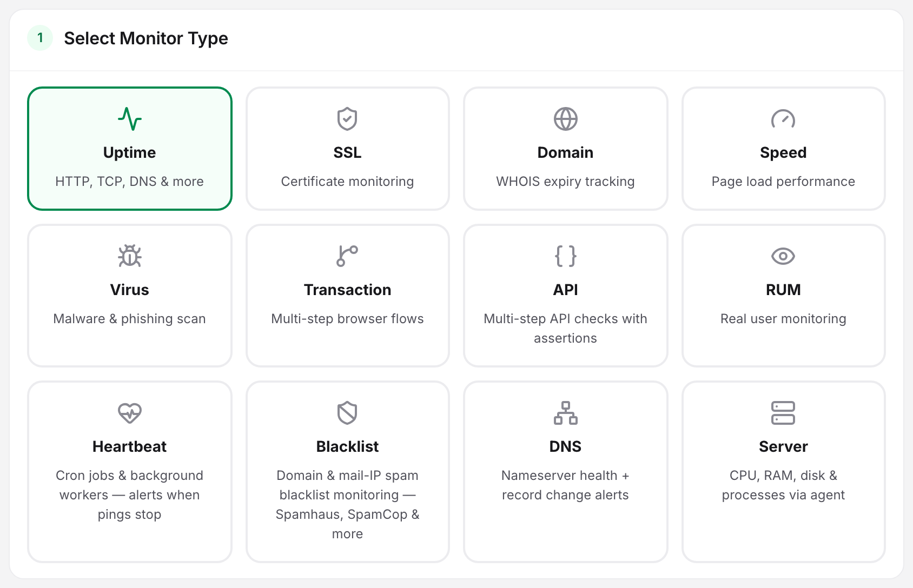Click the Heartbeat heart-pulse icon
The image size is (913, 588).
[x=130, y=413]
